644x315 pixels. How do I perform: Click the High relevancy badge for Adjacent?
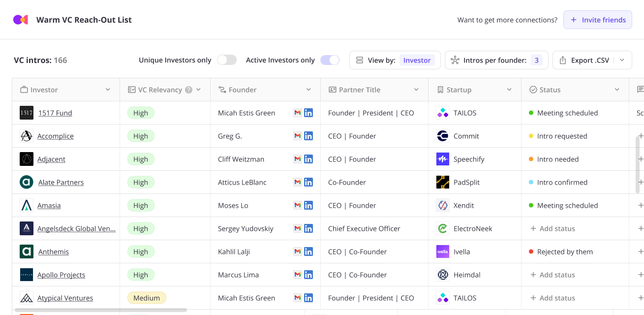click(x=141, y=159)
